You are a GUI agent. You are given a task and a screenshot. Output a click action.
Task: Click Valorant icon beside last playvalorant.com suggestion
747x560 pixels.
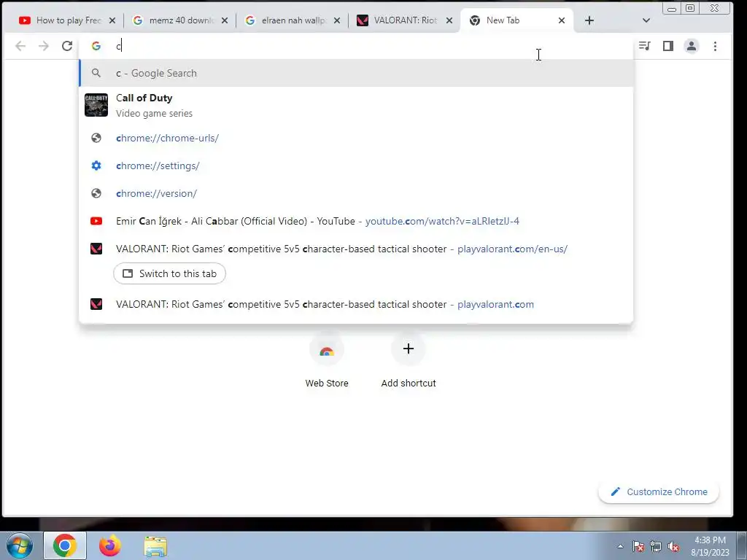(x=96, y=304)
